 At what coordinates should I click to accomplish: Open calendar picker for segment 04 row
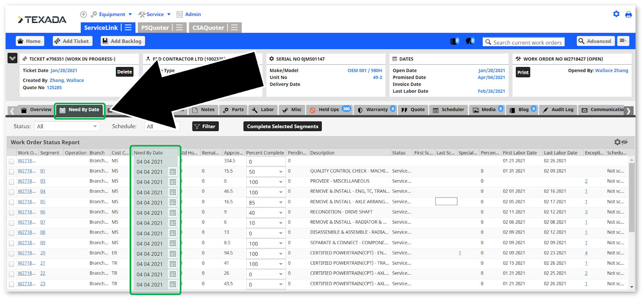(x=173, y=192)
